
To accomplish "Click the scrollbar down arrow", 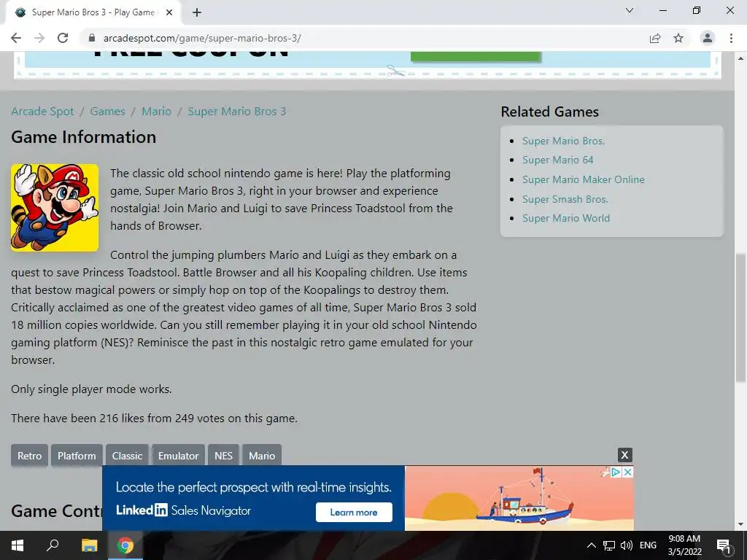I will click(740, 524).
